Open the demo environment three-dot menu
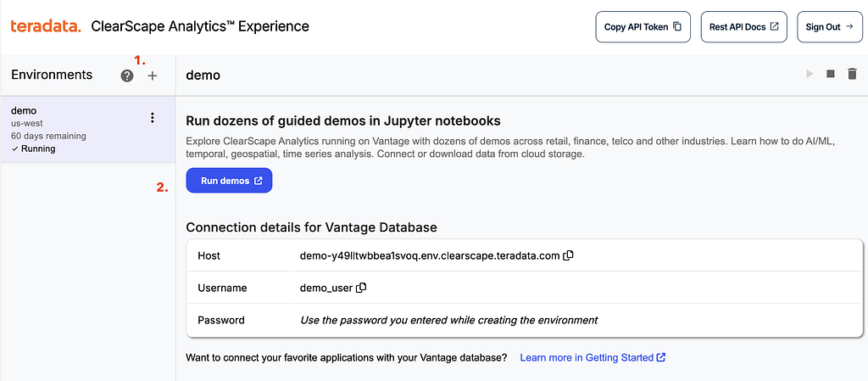Screen dimensions: 868x381 pyautogui.click(x=153, y=117)
